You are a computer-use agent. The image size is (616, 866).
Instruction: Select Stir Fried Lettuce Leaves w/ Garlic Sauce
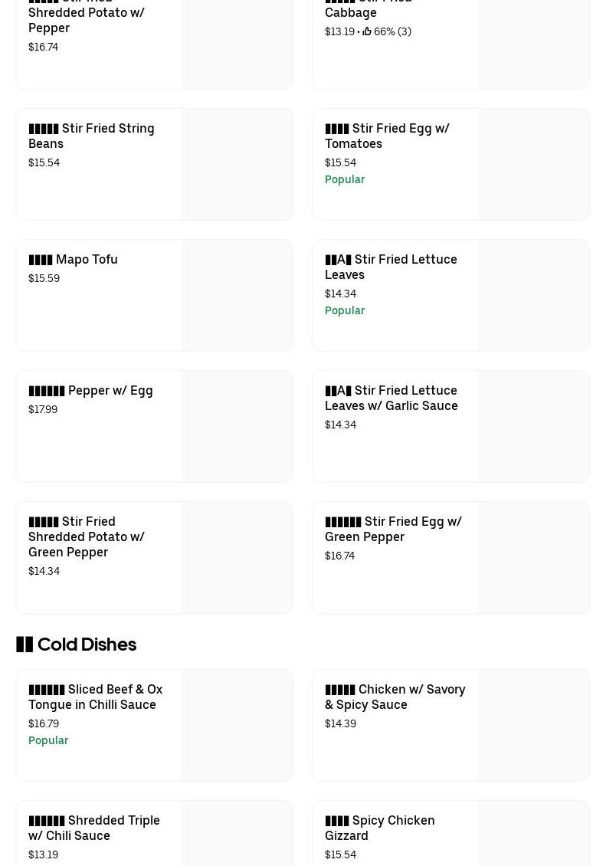point(391,398)
